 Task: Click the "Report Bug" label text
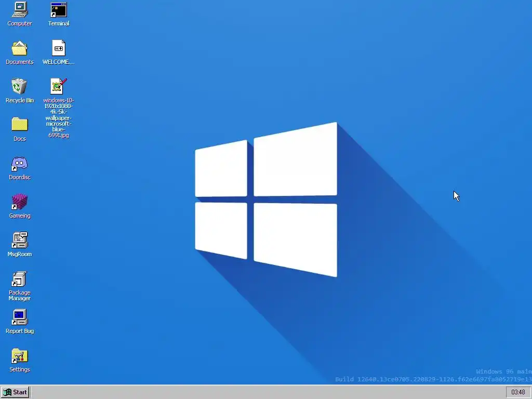pyautogui.click(x=20, y=331)
